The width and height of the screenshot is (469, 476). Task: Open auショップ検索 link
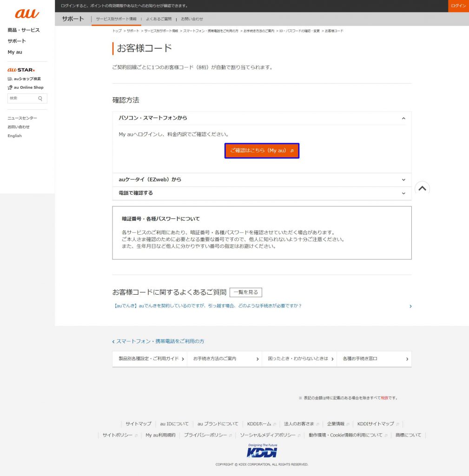coord(24,79)
